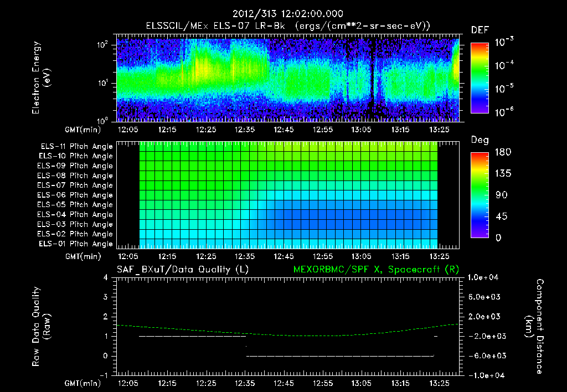Click the 0 tick on the Deg scale
This screenshot has width=567, height=392.
tap(499, 238)
